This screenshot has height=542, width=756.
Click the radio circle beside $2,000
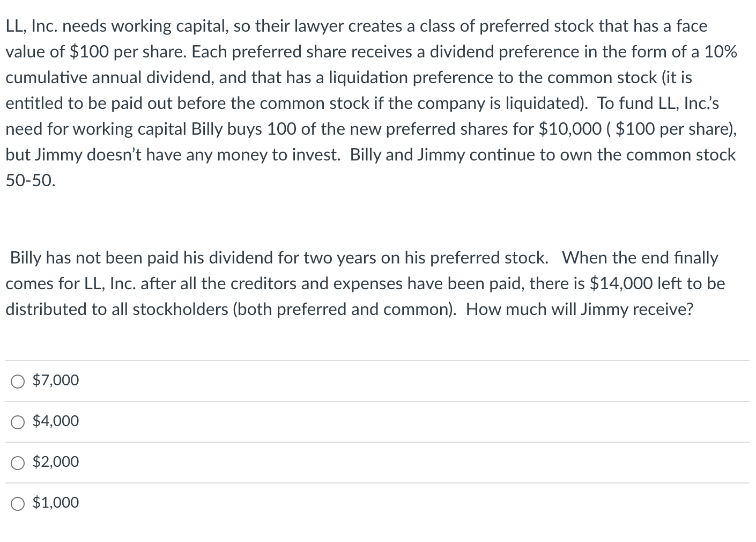click(18, 462)
